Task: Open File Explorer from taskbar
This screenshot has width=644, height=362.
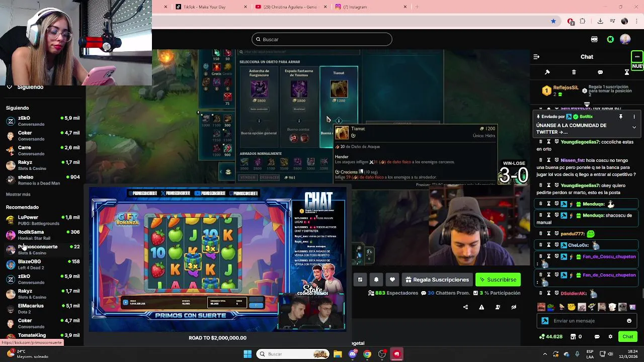Action: pyautogui.click(x=338, y=354)
